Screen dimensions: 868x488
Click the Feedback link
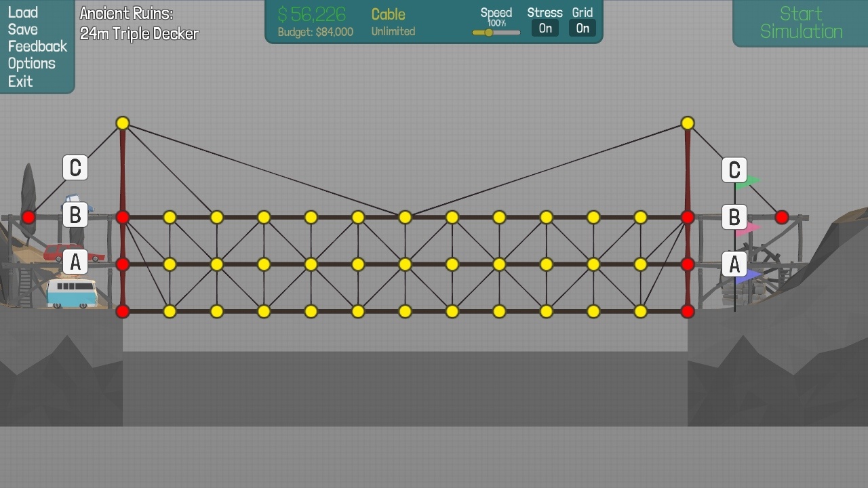pos(38,47)
